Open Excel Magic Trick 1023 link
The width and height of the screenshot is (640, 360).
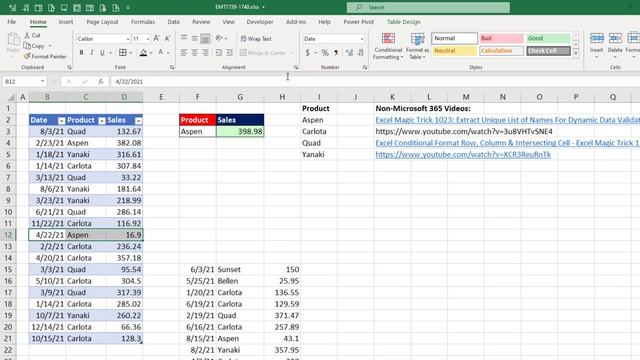(507, 120)
